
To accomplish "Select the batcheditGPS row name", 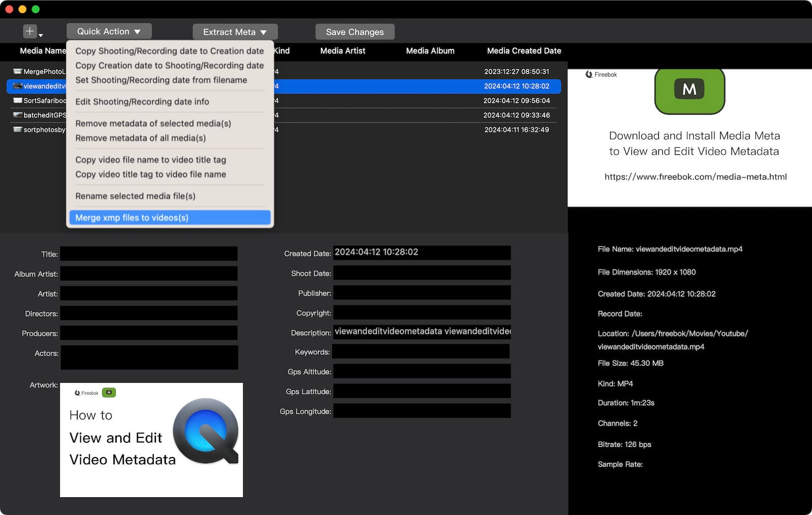I will (x=45, y=115).
